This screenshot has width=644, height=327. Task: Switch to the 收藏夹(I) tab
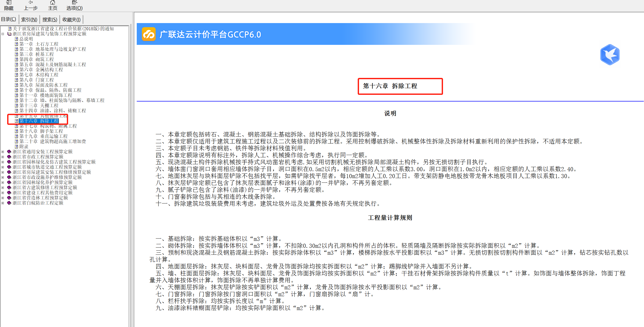coord(71,19)
